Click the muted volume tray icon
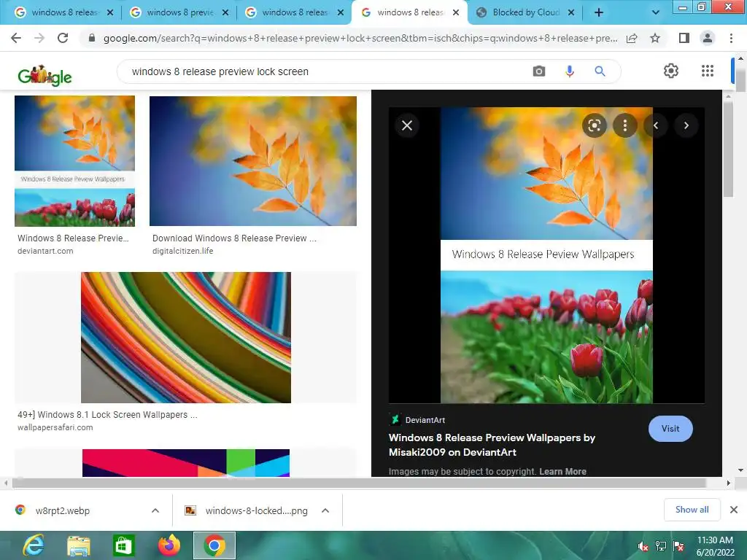 643,546
